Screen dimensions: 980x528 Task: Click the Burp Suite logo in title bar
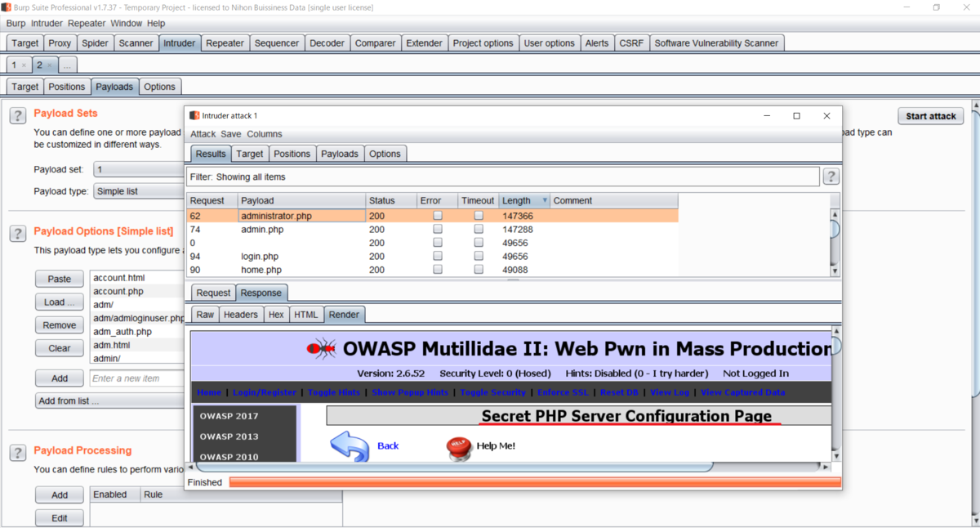[x=7, y=7]
